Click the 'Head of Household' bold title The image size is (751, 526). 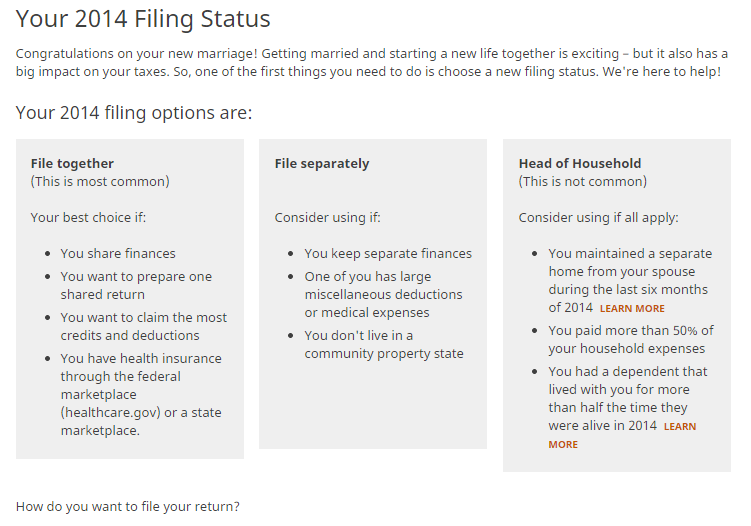[580, 163]
